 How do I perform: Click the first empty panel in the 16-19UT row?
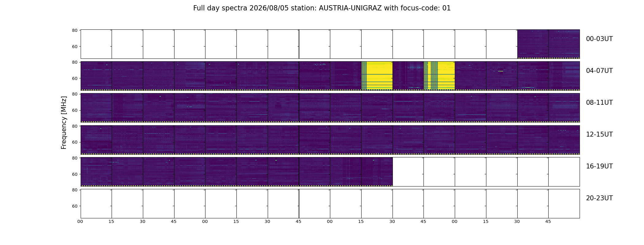pyautogui.click(x=408, y=172)
